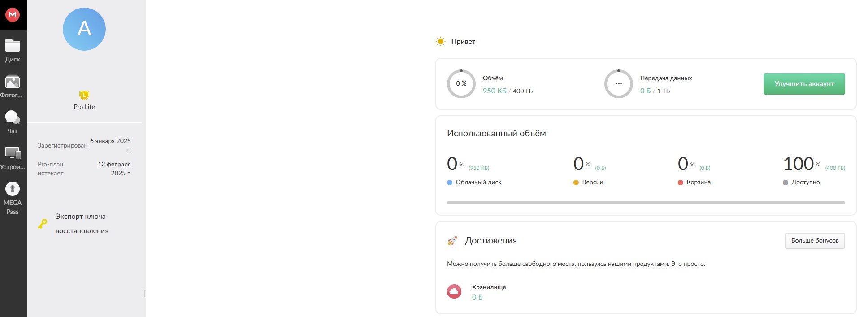Viewport: 868px width, 317px height.
Task: Click the red cloud Хранилище icon
Action: 454,291
